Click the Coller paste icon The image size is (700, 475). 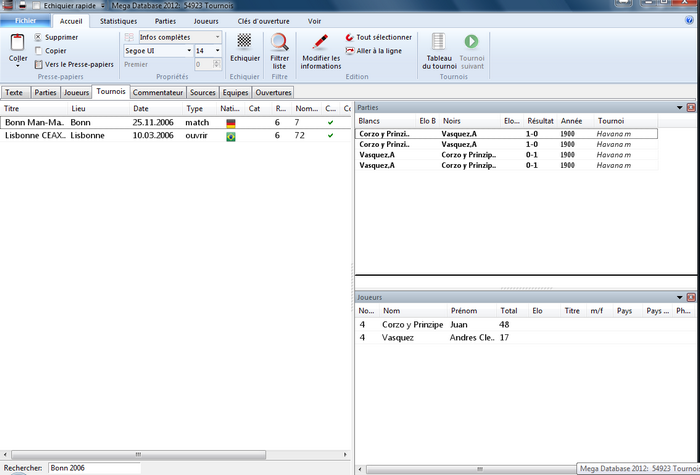click(x=17, y=43)
